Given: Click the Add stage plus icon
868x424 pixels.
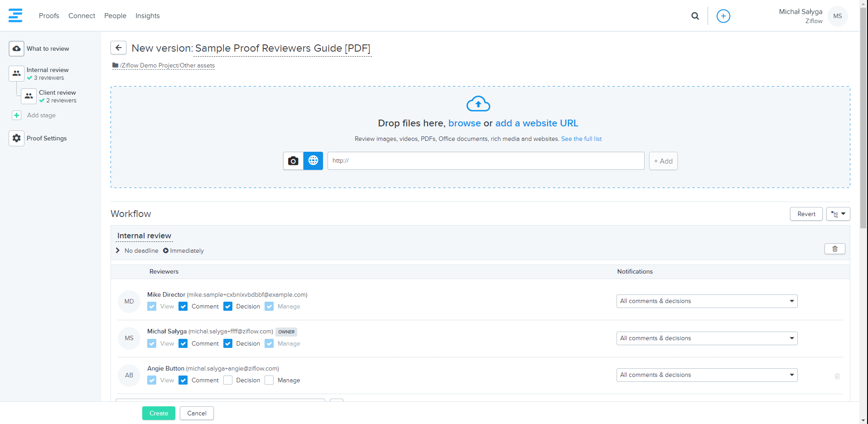Looking at the screenshot, I should pyautogui.click(x=17, y=116).
